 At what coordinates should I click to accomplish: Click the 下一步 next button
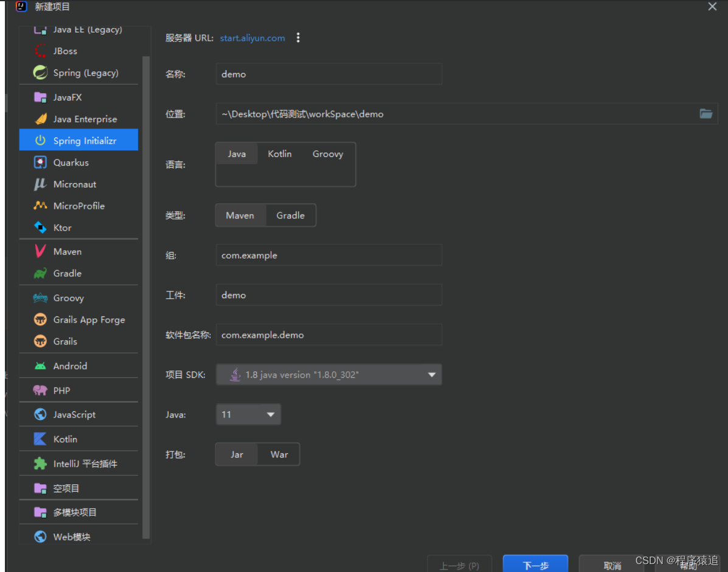click(535, 564)
